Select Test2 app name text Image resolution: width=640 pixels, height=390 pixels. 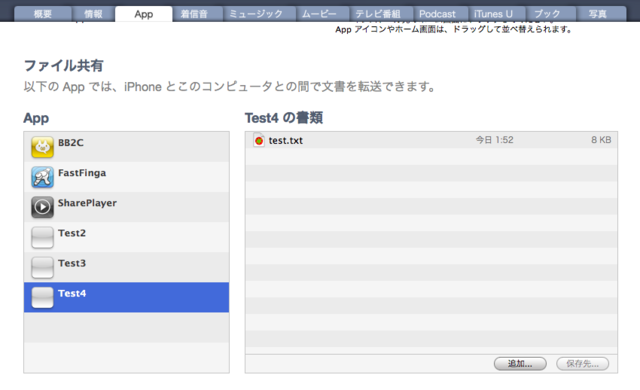tap(72, 233)
